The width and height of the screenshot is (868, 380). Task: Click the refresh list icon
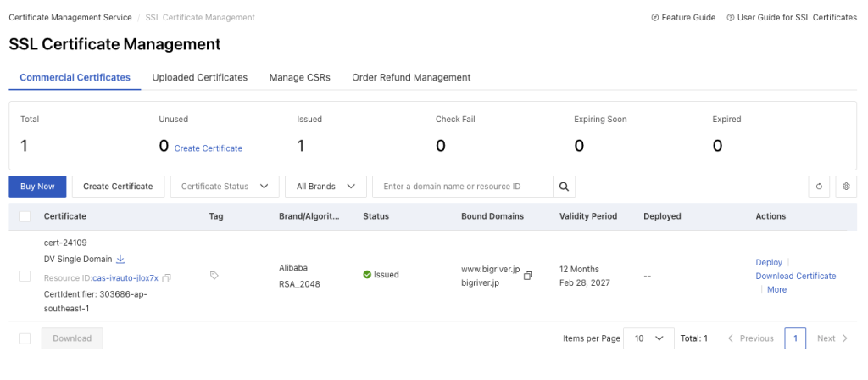click(819, 187)
